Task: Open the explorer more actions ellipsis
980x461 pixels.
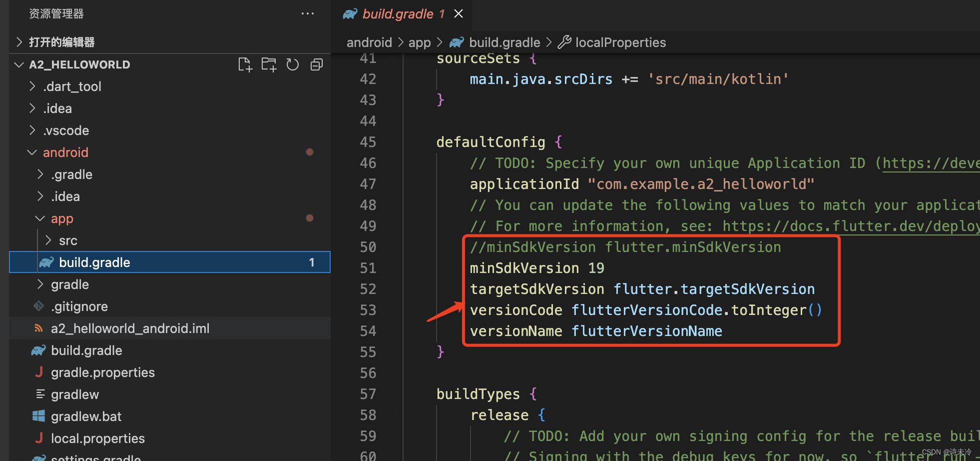Action: click(308, 13)
